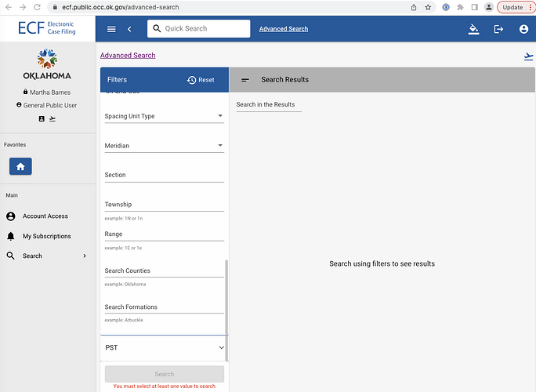Click the Account Access person icon
The image size is (536, 392).
[11, 216]
